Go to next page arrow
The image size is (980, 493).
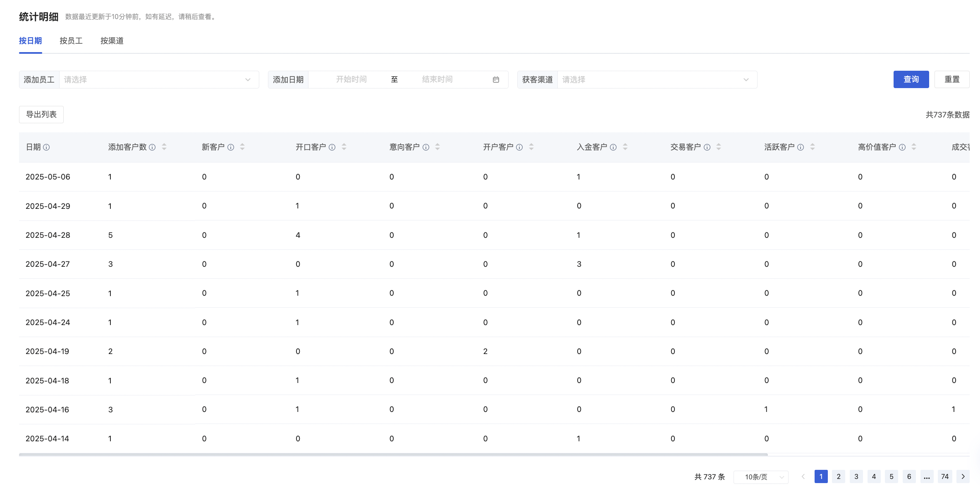coord(963,476)
